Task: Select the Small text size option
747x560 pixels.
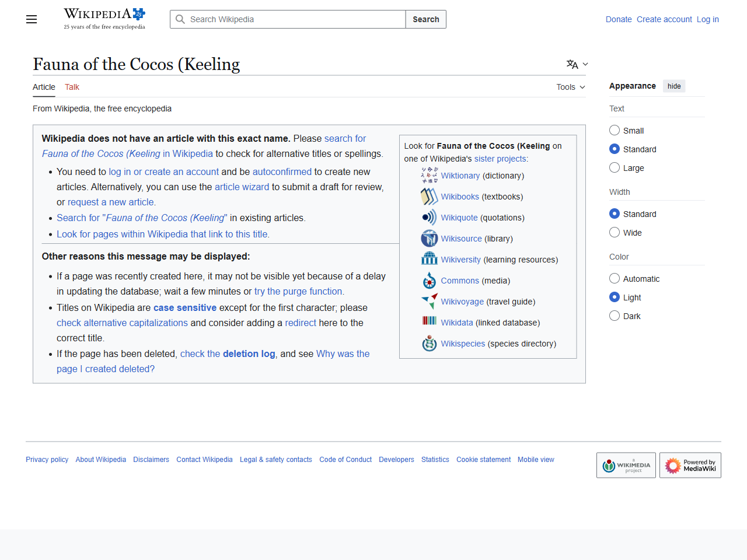Action: pyautogui.click(x=615, y=130)
